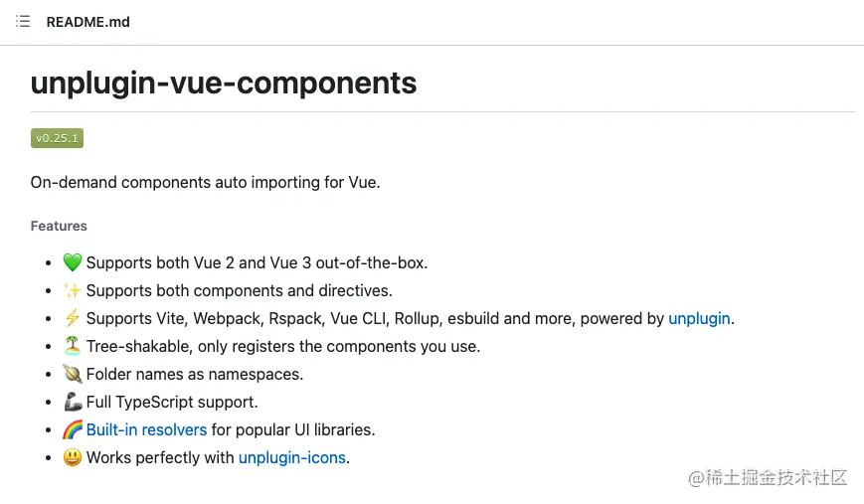This screenshot has width=864, height=504.
Task: Click the sparkles emoji icon
Action: tap(73, 290)
